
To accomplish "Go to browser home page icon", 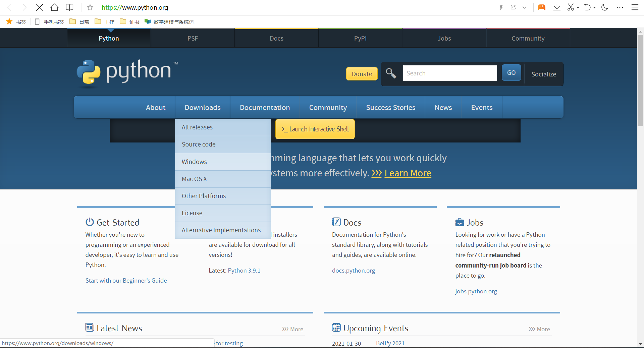I will [54, 7].
